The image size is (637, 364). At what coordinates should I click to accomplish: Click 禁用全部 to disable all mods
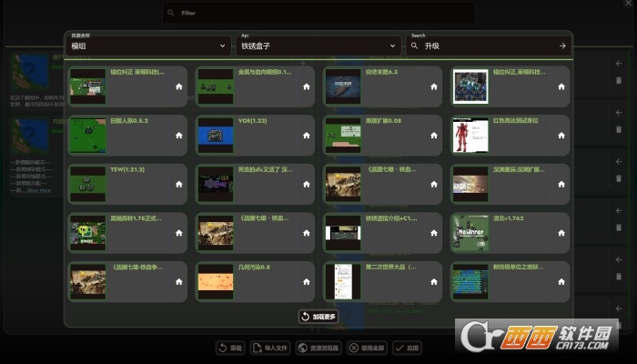point(368,348)
